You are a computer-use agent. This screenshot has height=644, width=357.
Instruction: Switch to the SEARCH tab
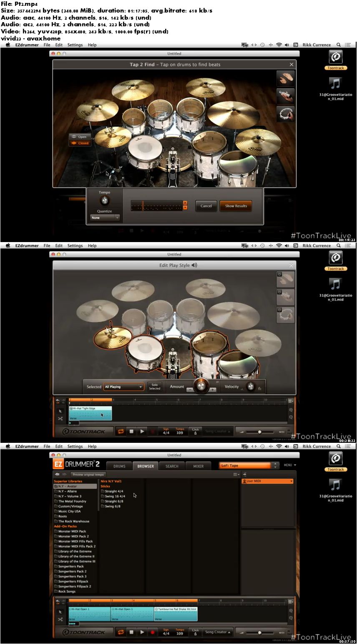(172, 466)
